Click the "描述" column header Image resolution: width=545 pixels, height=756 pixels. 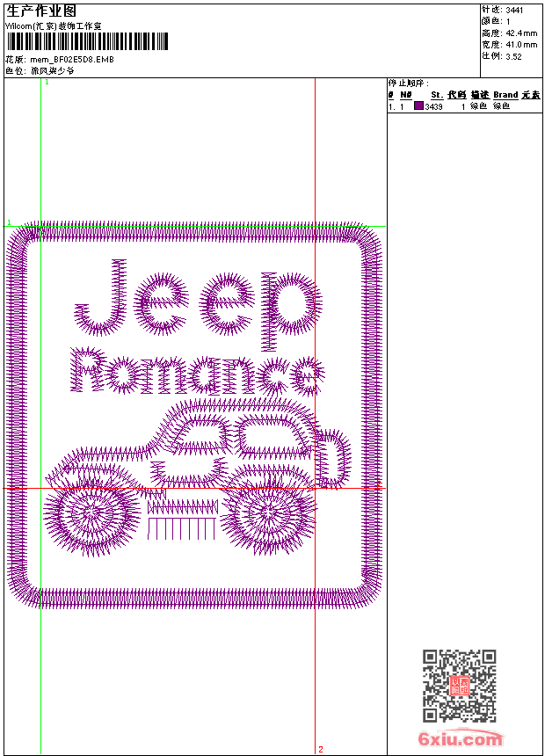pyautogui.click(x=479, y=95)
